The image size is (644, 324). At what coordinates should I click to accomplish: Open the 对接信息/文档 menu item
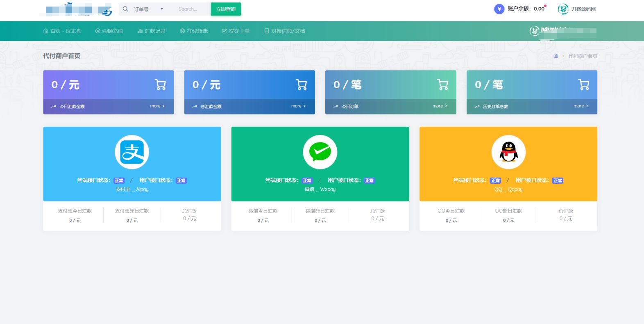(284, 31)
